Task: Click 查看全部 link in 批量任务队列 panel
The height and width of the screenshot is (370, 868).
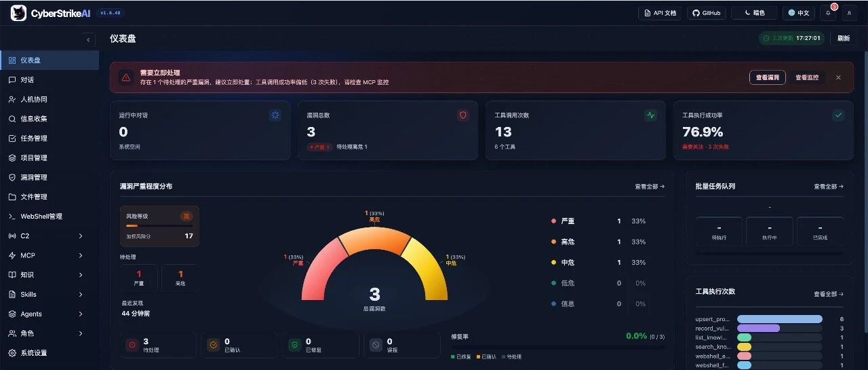Action: pos(829,186)
